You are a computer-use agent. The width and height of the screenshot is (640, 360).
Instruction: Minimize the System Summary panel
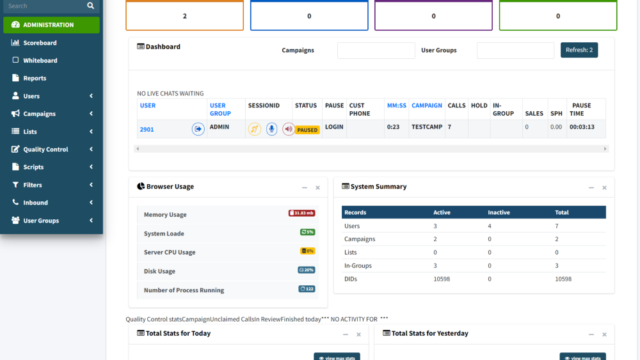tap(591, 188)
